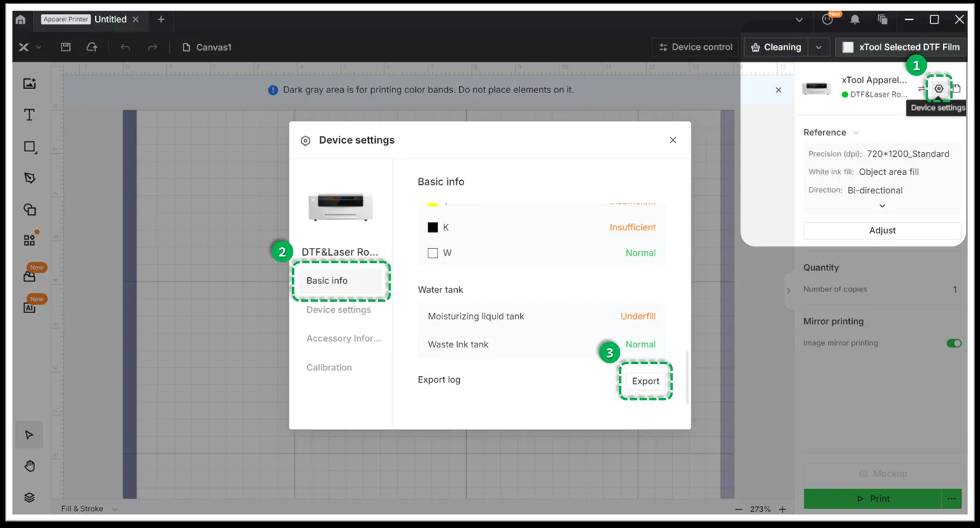Activate the Select arrow tool

(29, 435)
